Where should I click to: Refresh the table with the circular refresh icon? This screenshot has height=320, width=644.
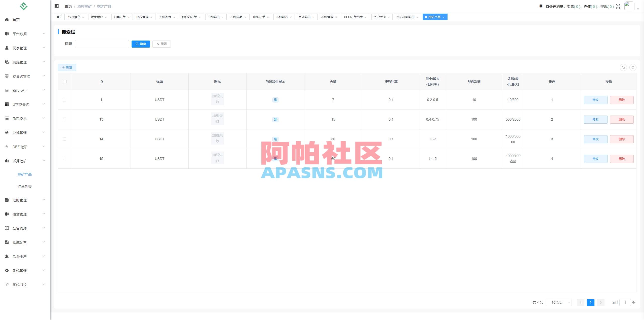pos(633,67)
